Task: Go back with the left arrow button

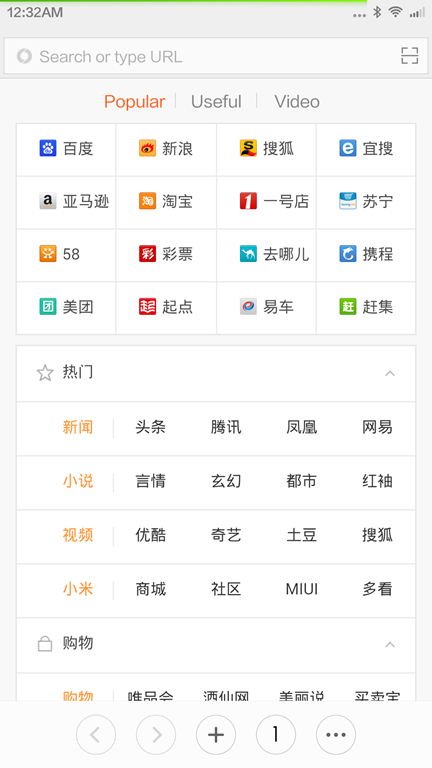Action: 96,735
